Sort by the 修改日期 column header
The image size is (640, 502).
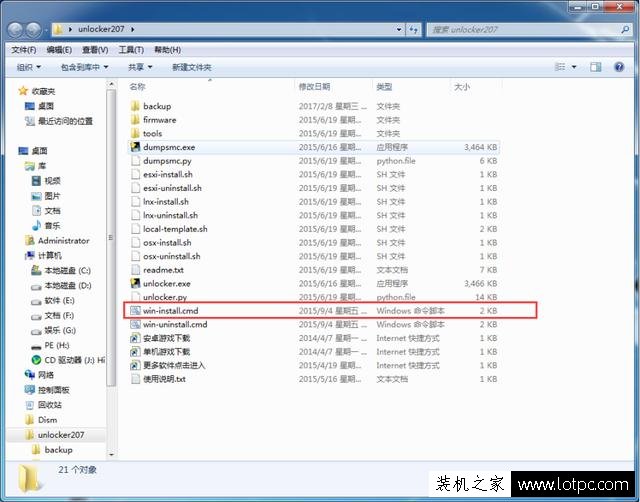[314, 87]
